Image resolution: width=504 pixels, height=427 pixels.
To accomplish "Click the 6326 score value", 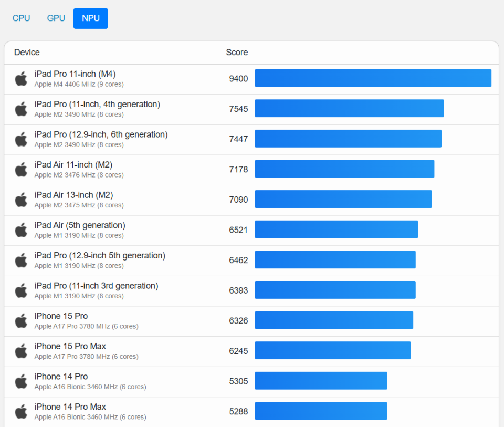I will click(238, 320).
